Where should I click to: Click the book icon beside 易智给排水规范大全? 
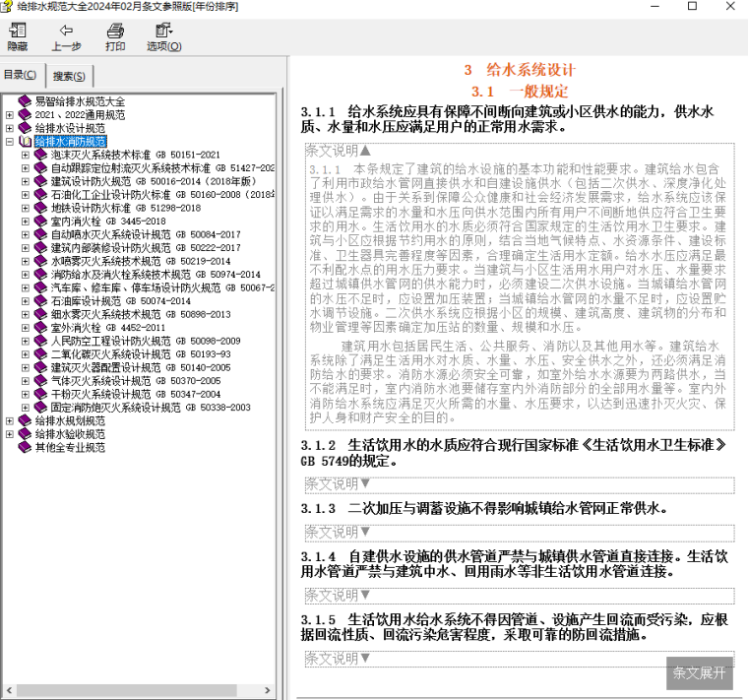point(26,101)
